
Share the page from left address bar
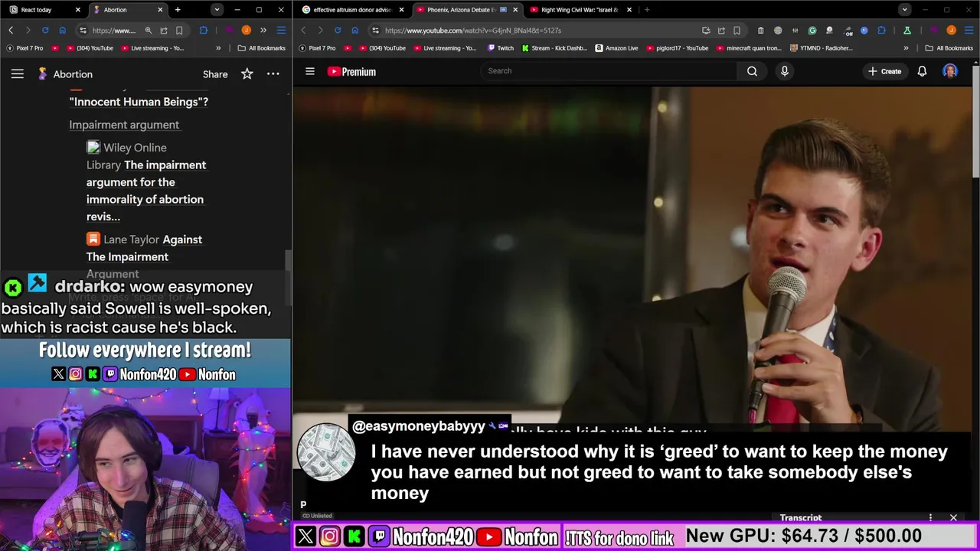164,31
